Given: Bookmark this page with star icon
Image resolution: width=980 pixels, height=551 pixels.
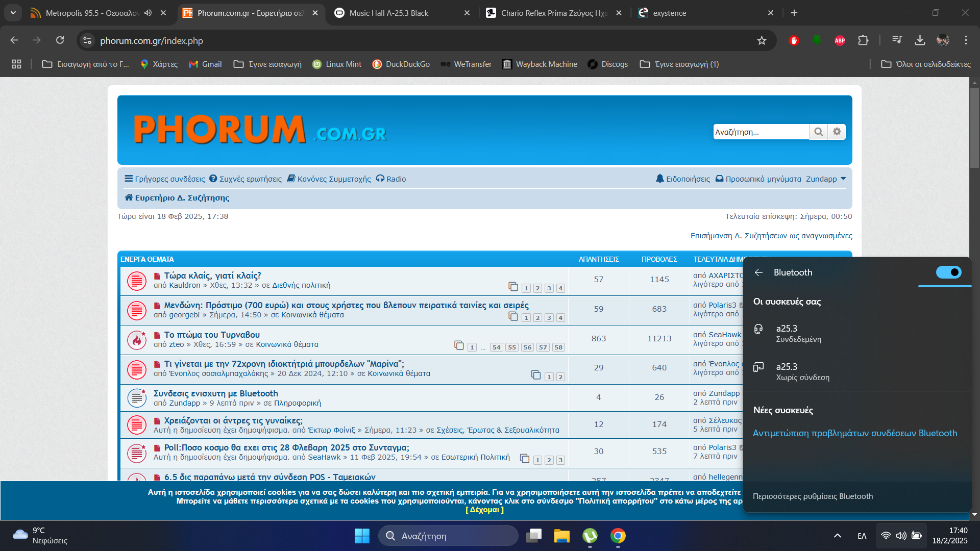Looking at the screenshot, I should click(x=762, y=40).
